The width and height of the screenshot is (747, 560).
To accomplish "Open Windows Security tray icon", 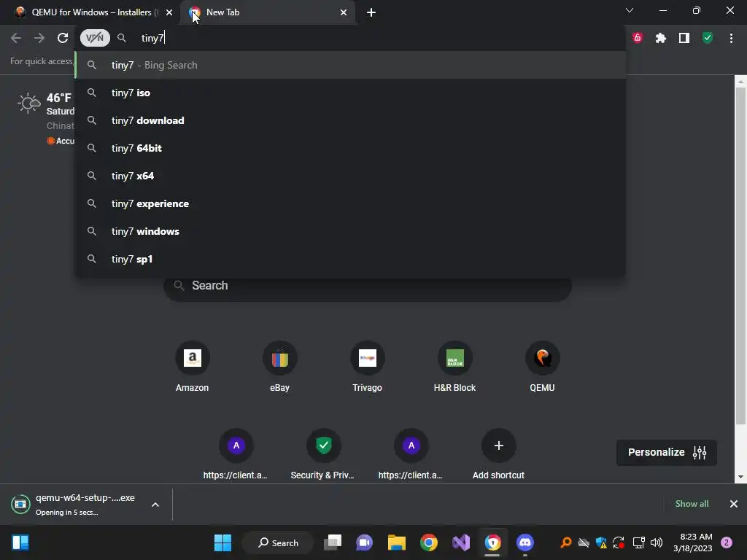I will [601, 542].
